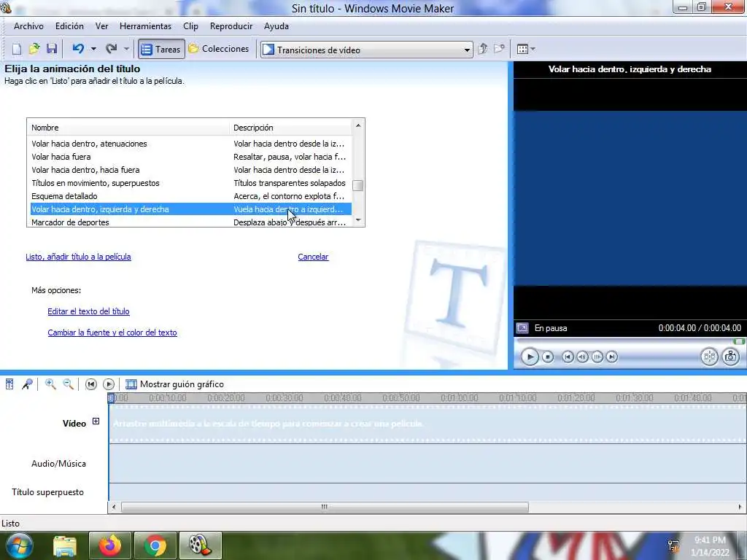Zoom out on the timeline
747x560 pixels.
coord(69,384)
